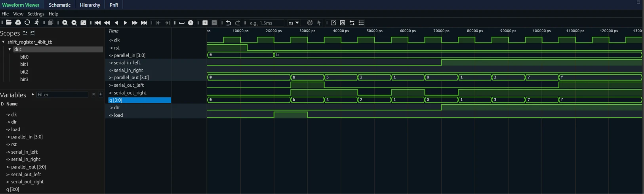This screenshot has height=194, width=644.
Task: Redo the last action
Action: coord(238,23)
